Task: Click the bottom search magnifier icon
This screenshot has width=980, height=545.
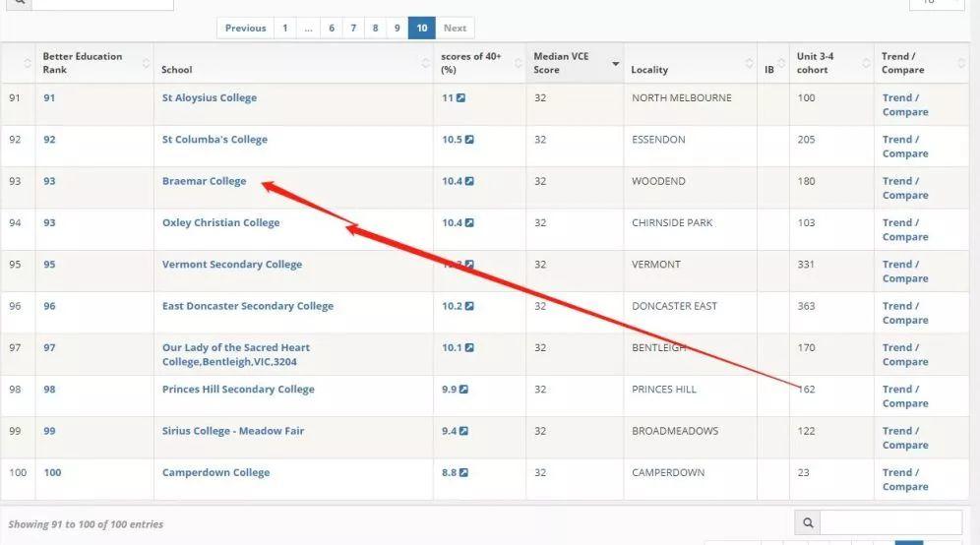Action: coord(808,522)
